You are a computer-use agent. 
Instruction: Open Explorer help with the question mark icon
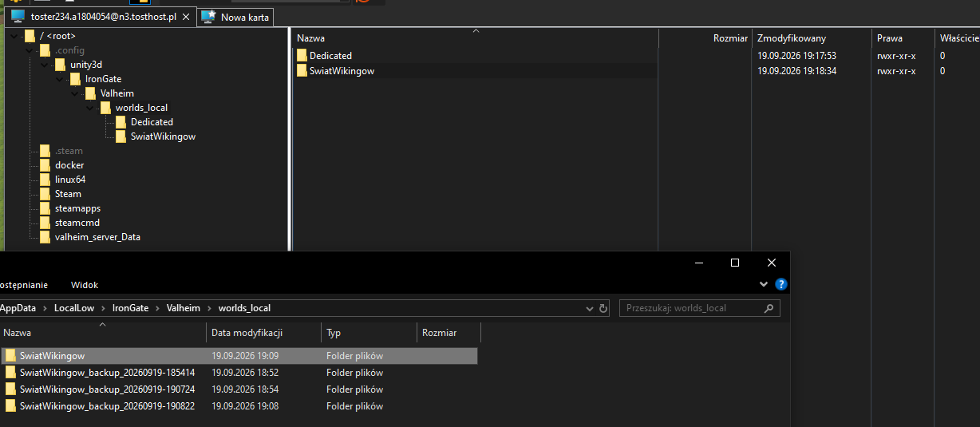780,284
